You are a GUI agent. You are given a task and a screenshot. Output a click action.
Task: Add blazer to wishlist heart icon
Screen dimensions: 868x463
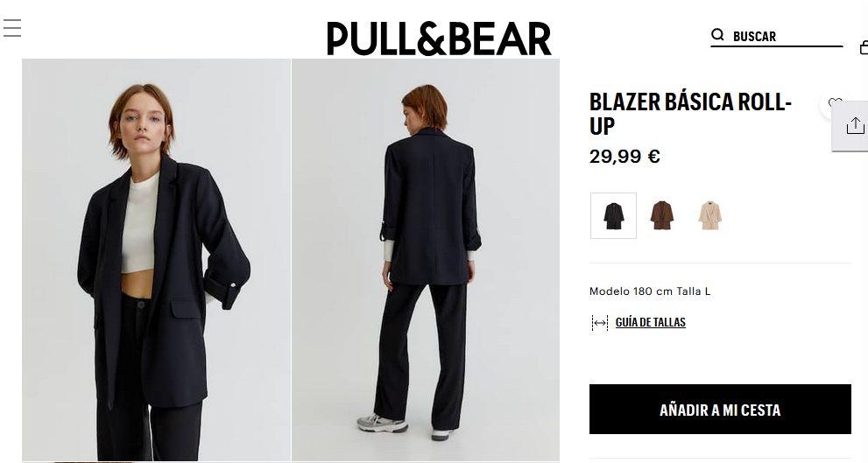tap(834, 103)
